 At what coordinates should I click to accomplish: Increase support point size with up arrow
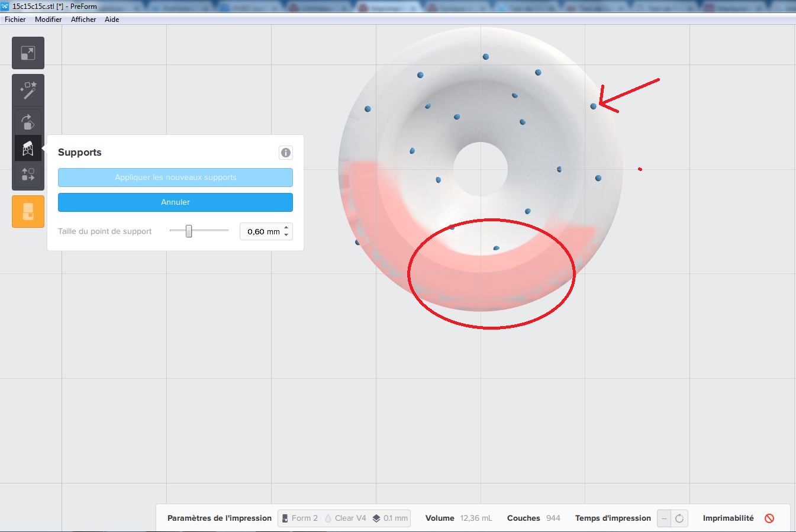point(286,228)
